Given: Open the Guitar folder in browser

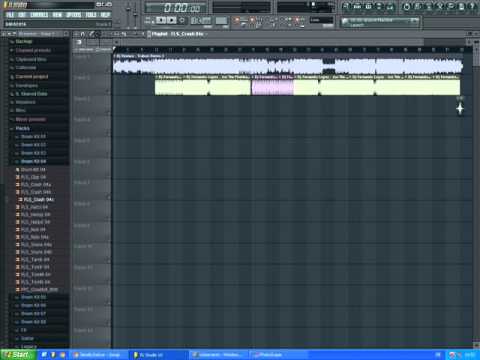Looking at the screenshot, I should tap(27, 338).
